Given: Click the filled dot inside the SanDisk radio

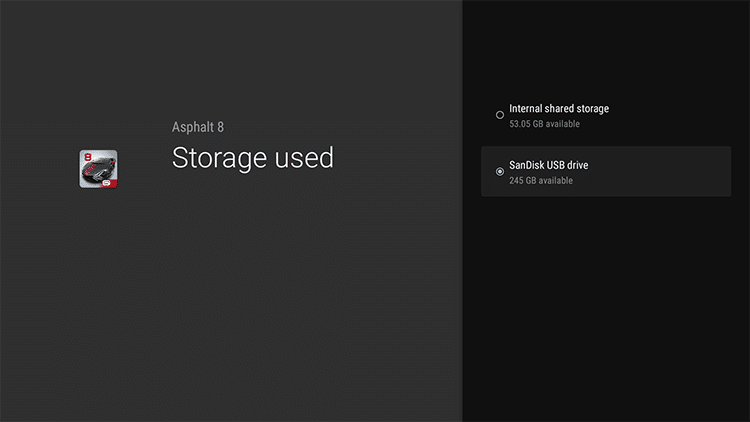Looking at the screenshot, I should (500, 171).
